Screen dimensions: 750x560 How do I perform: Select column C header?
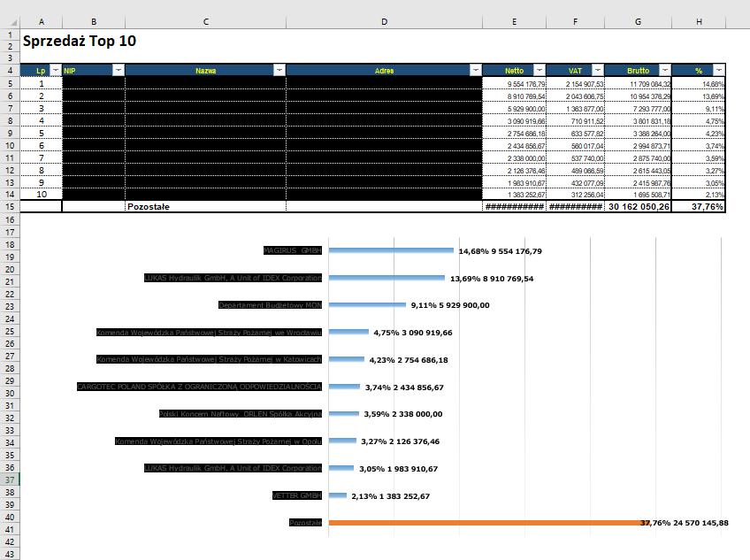(206, 21)
